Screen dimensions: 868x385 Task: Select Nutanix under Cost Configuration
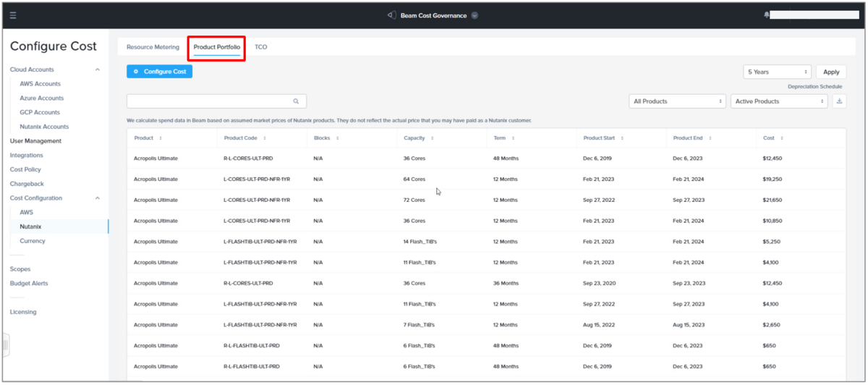point(30,227)
